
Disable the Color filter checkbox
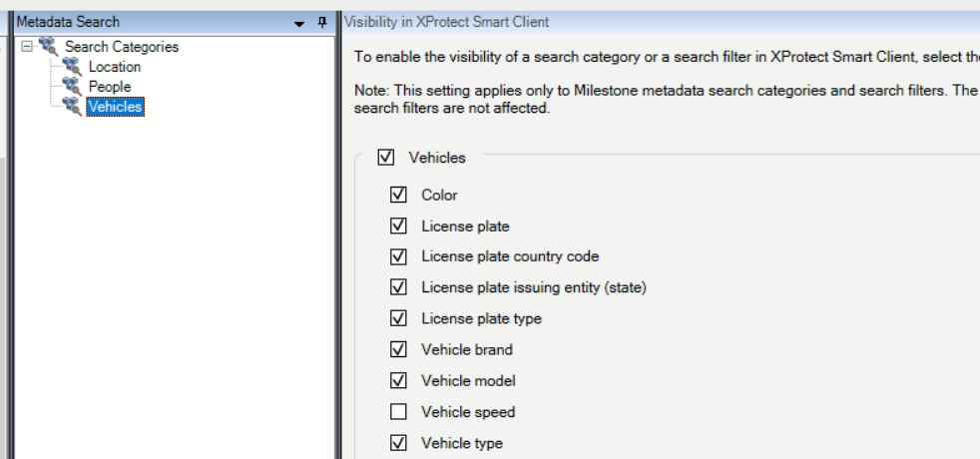tap(398, 195)
